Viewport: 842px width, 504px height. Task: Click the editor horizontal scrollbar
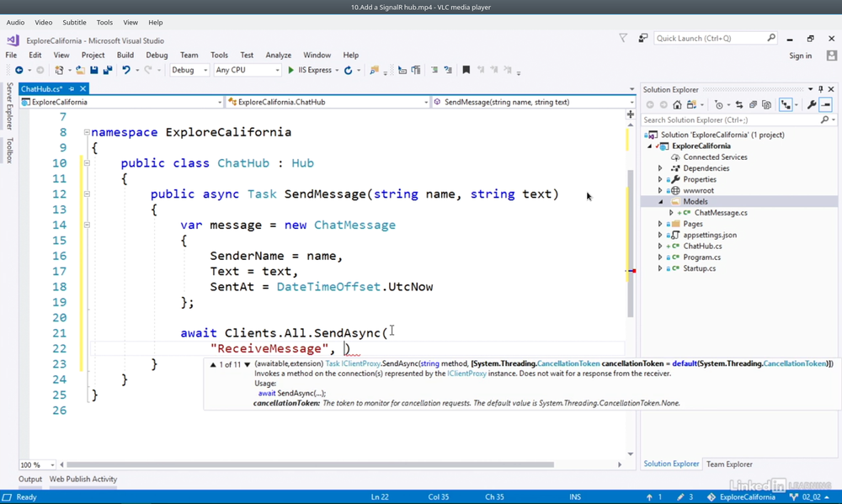[310, 464]
